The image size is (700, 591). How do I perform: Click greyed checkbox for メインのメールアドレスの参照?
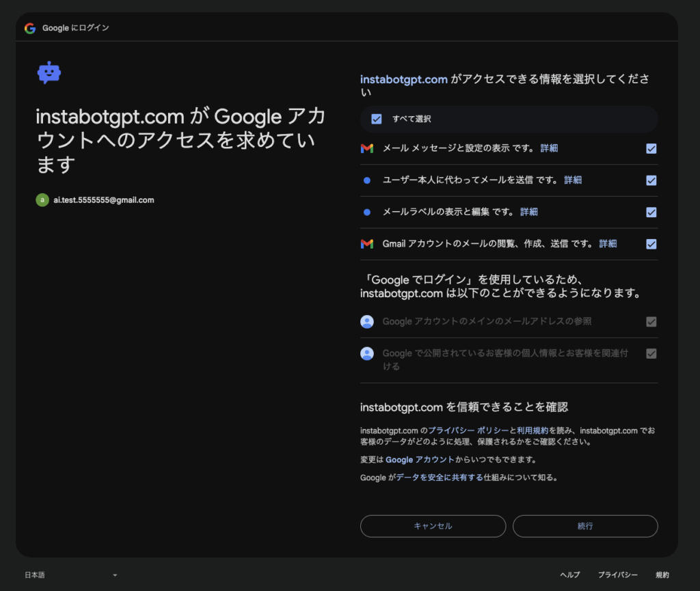tap(651, 322)
